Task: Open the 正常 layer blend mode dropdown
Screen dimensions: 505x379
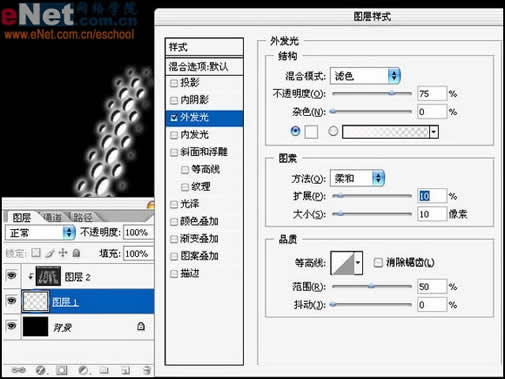Action: 40,232
